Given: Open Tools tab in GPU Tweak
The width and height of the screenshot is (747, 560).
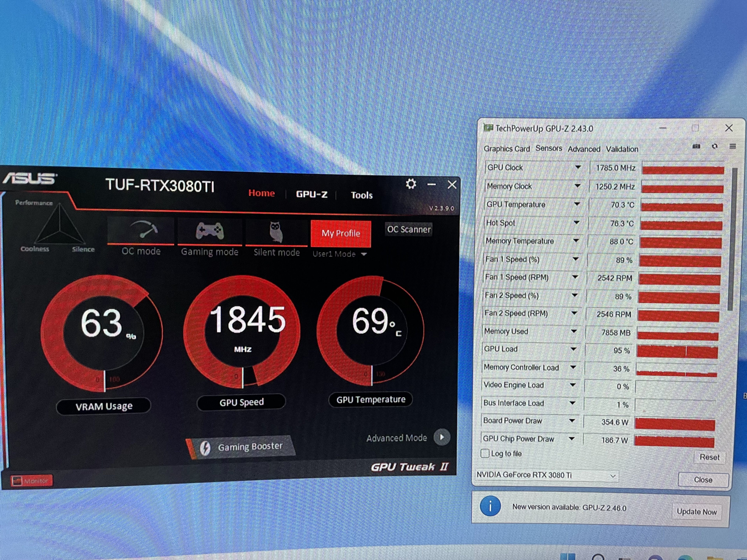Looking at the screenshot, I should tap(361, 195).
